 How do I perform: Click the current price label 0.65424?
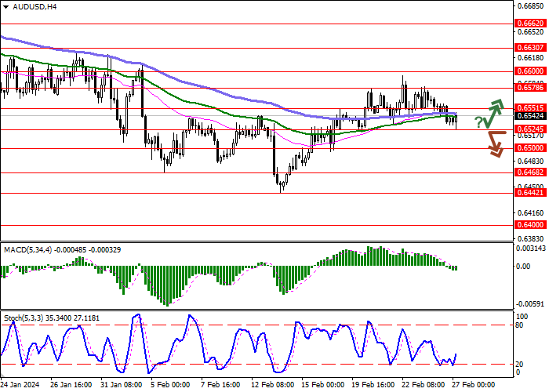[x=530, y=116]
